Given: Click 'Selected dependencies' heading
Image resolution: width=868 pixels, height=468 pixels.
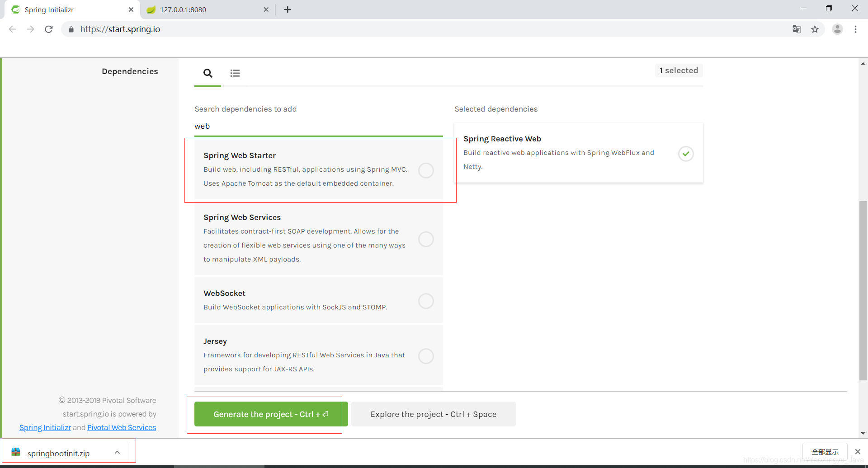Looking at the screenshot, I should tap(496, 109).
